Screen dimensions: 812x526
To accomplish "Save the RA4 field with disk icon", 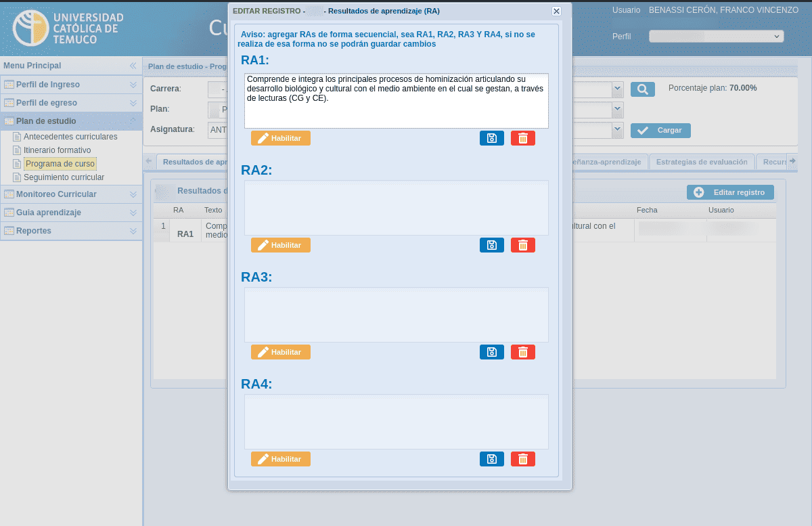I will point(491,459).
